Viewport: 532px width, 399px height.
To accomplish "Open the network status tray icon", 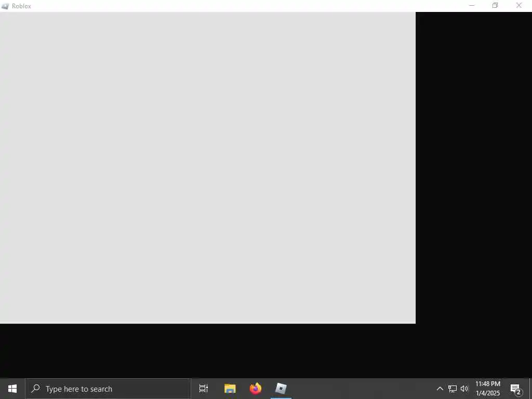I will click(x=453, y=389).
